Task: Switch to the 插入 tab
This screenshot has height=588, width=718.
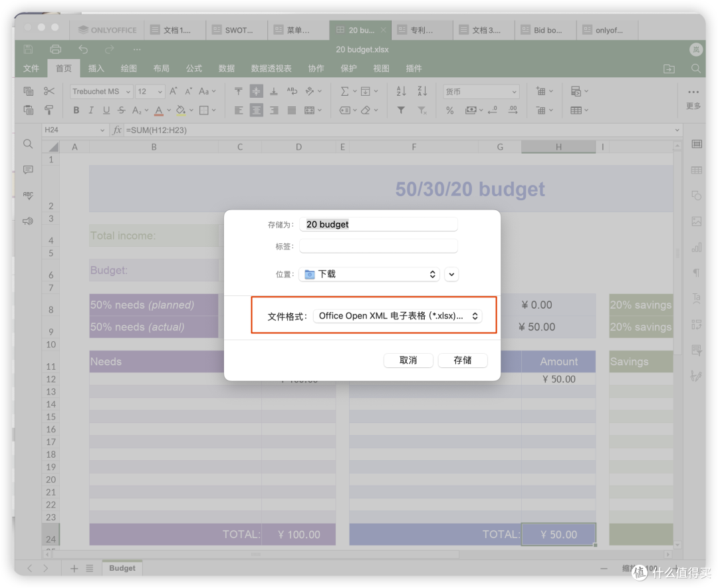Action: [96, 69]
